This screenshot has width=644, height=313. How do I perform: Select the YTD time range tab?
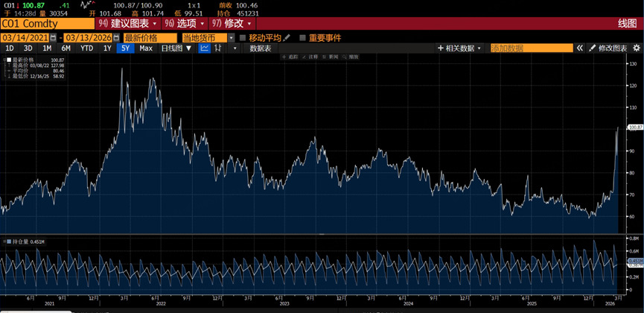[x=86, y=48]
